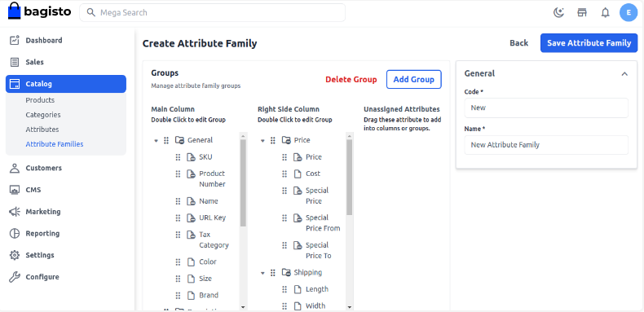
Task: Collapse the General panel chevron
Action: pos(624,74)
